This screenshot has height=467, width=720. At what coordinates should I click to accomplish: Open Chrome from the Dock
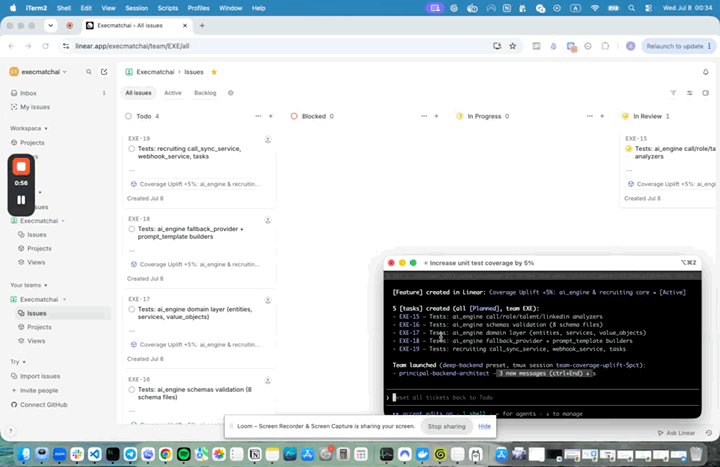[165, 454]
